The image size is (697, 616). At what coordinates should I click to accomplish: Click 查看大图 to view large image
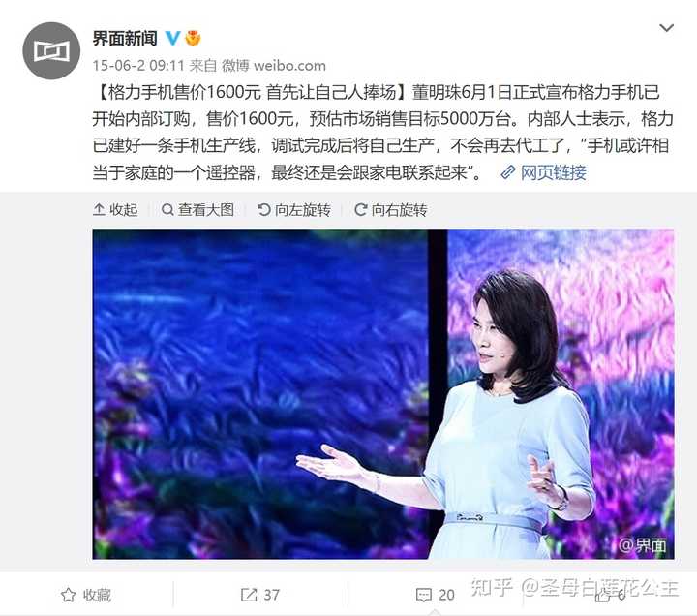coord(197,209)
